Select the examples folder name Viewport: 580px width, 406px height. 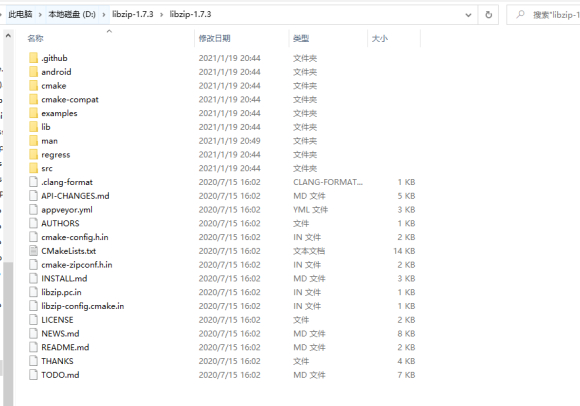click(59, 113)
